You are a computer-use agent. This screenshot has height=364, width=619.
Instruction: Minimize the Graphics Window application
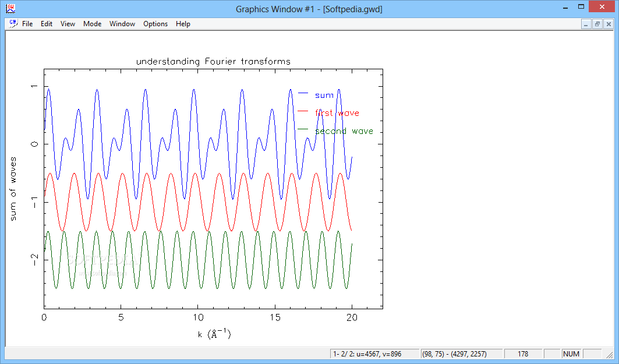pyautogui.click(x=565, y=7)
